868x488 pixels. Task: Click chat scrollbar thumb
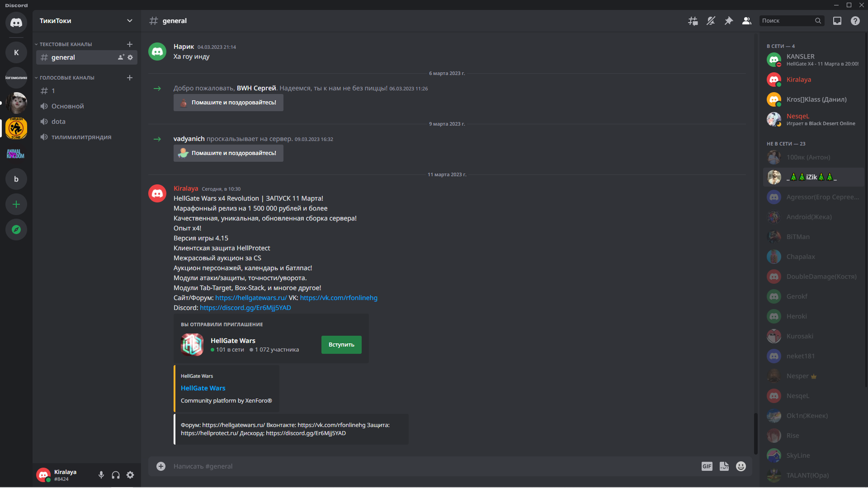[755, 433]
